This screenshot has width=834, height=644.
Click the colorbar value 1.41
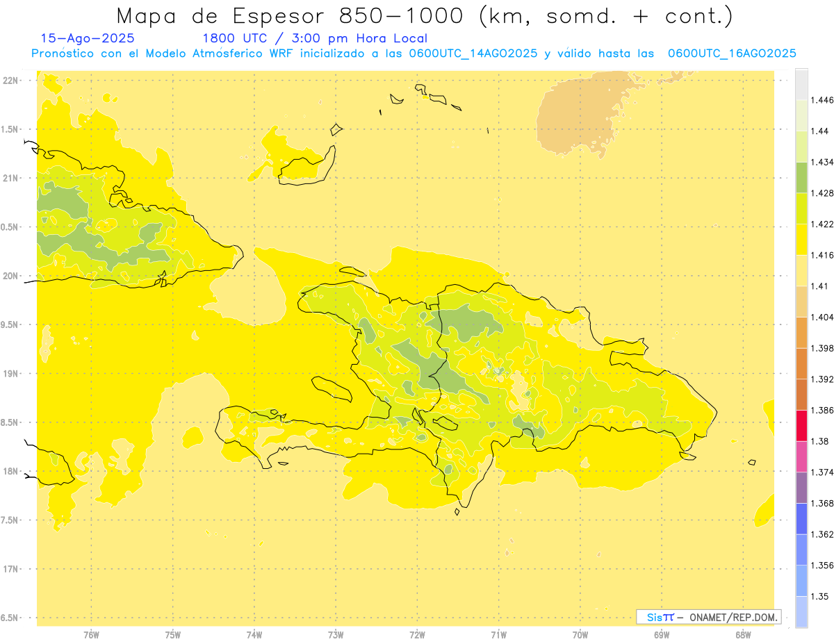pos(821,286)
